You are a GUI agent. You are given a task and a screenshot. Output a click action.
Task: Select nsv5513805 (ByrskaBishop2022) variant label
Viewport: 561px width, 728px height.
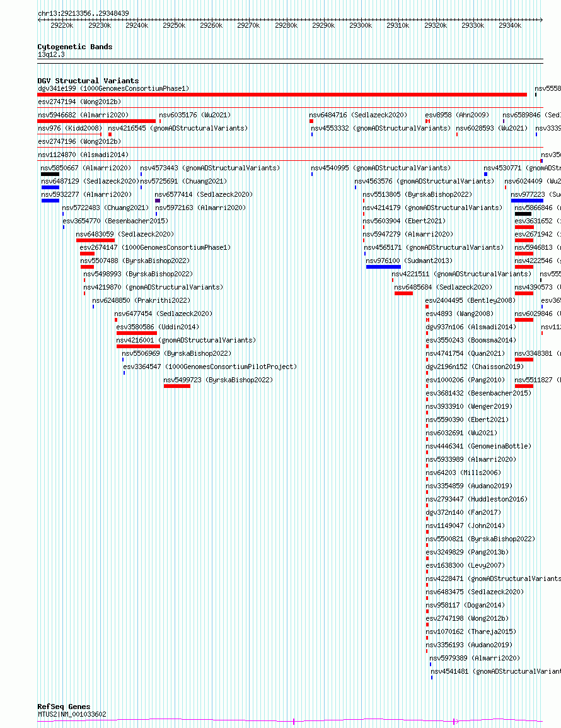[x=417, y=194]
